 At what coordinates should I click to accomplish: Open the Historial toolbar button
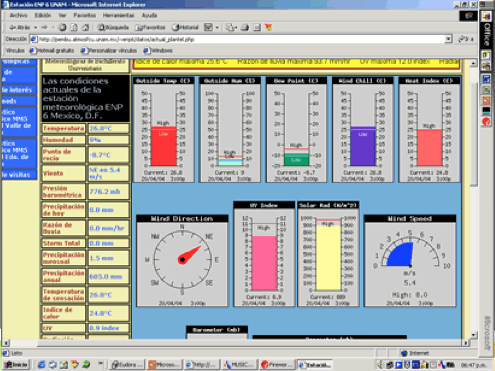pos(185,27)
